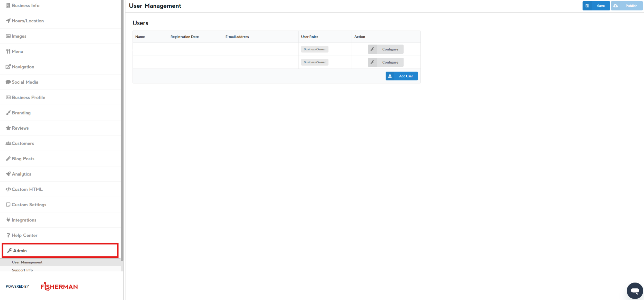Click the Analytics rocket icon
The height and width of the screenshot is (300, 644).
tap(8, 174)
